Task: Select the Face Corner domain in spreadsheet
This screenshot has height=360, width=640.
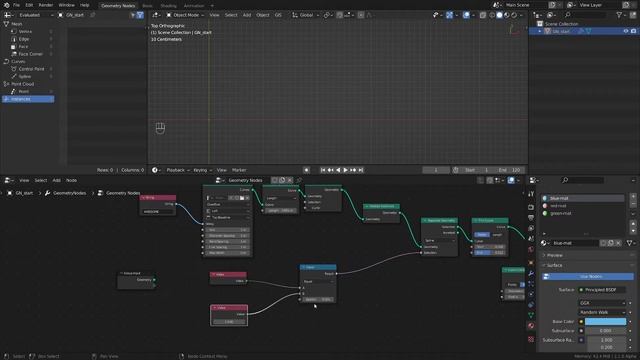Action: click(x=32, y=54)
